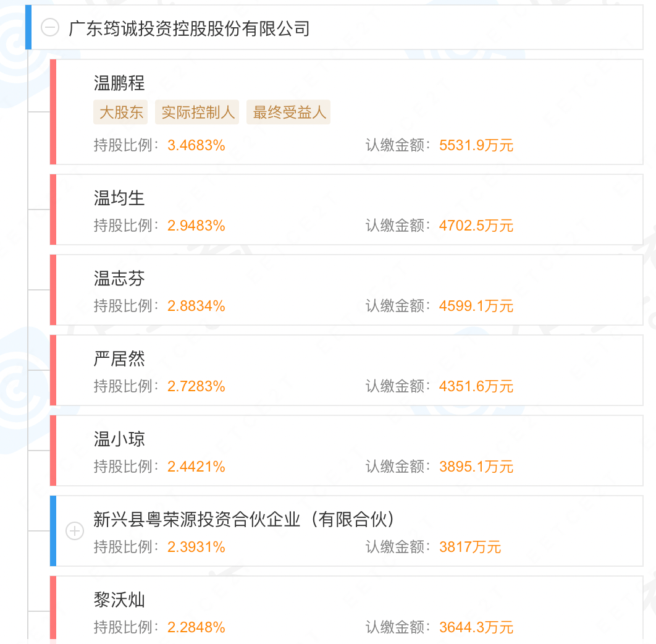Open shareholder 黎沃灿's name link
The image size is (656, 644).
coord(119,600)
